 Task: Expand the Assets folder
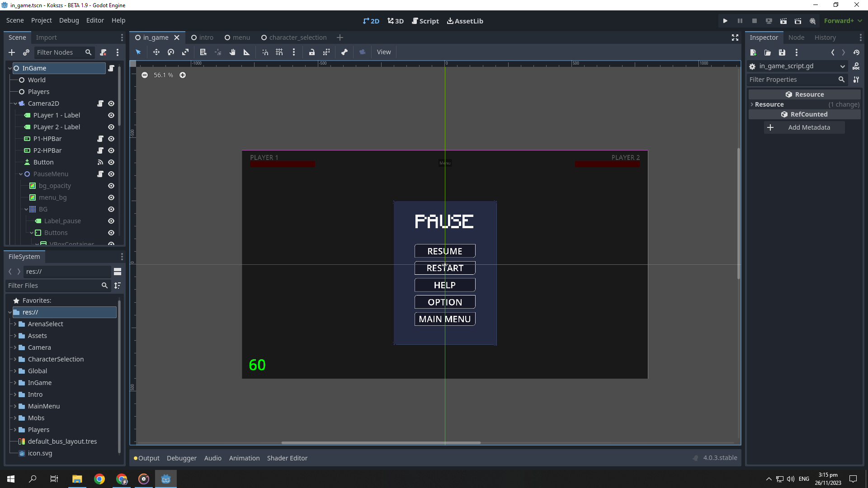pos(15,336)
